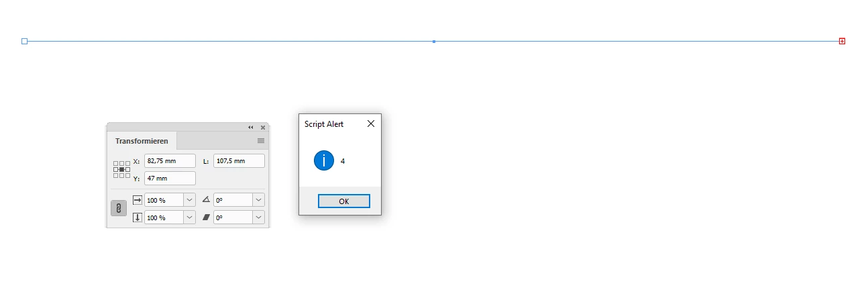The height and width of the screenshot is (290, 868).
Task: Click the blue info icon in Script Alert
Action: tap(324, 160)
